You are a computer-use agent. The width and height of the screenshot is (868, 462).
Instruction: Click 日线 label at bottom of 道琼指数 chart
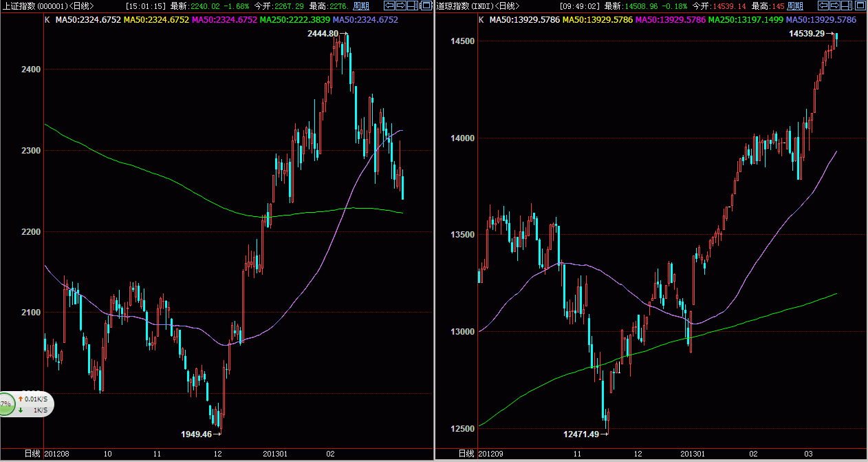pos(466,454)
